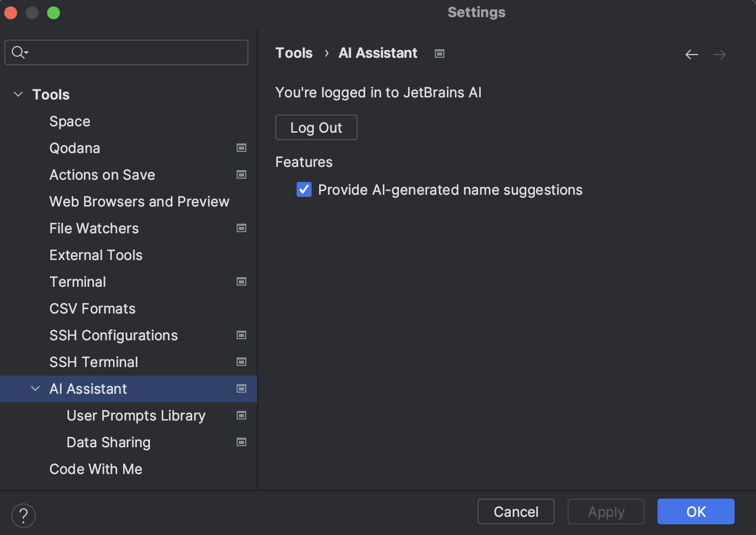Collapse the AI Assistant tree node
The height and width of the screenshot is (535, 756).
click(35, 388)
